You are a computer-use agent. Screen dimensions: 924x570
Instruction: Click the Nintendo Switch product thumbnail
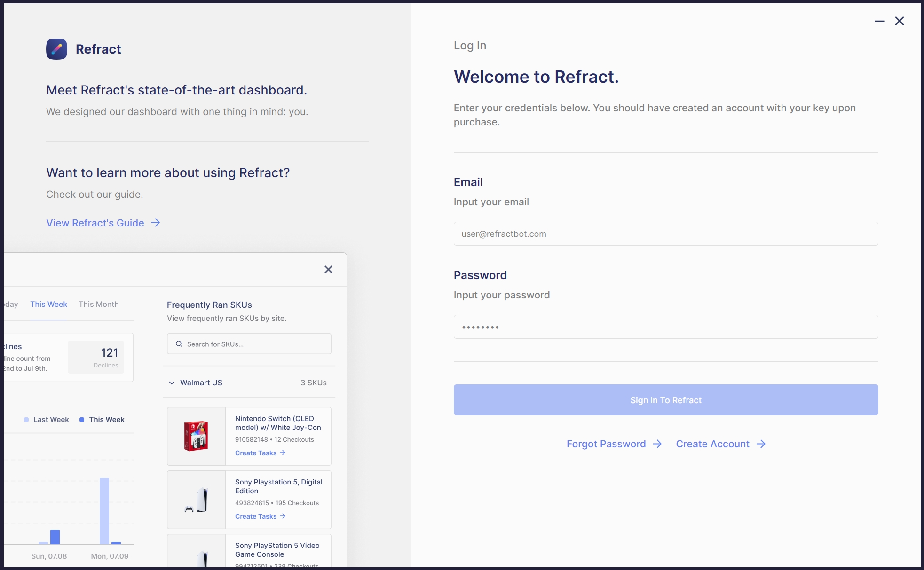point(196,436)
